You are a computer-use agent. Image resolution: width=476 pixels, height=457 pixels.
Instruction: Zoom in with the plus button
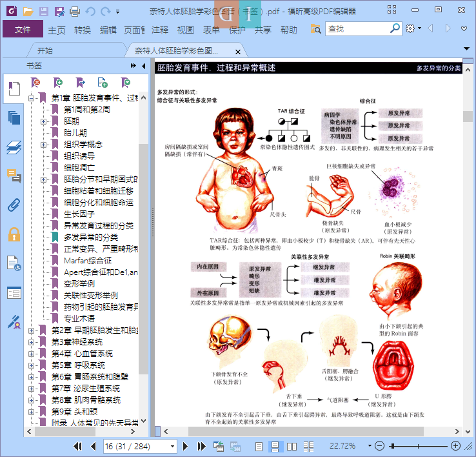point(455,446)
